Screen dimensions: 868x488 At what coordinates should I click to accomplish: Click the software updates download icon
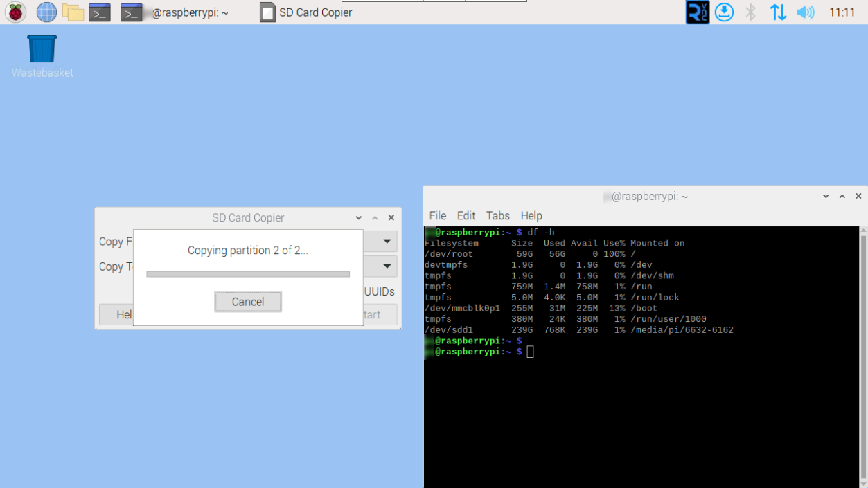coord(724,12)
